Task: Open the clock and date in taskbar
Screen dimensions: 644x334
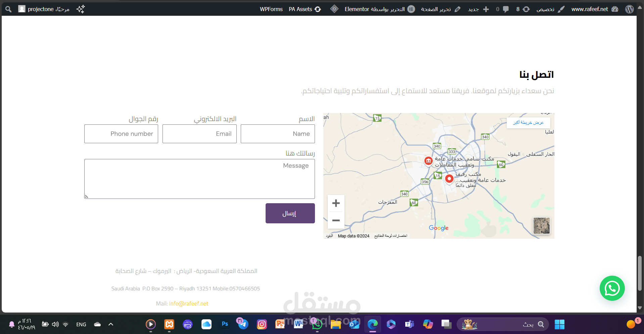Action: click(x=27, y=324)
